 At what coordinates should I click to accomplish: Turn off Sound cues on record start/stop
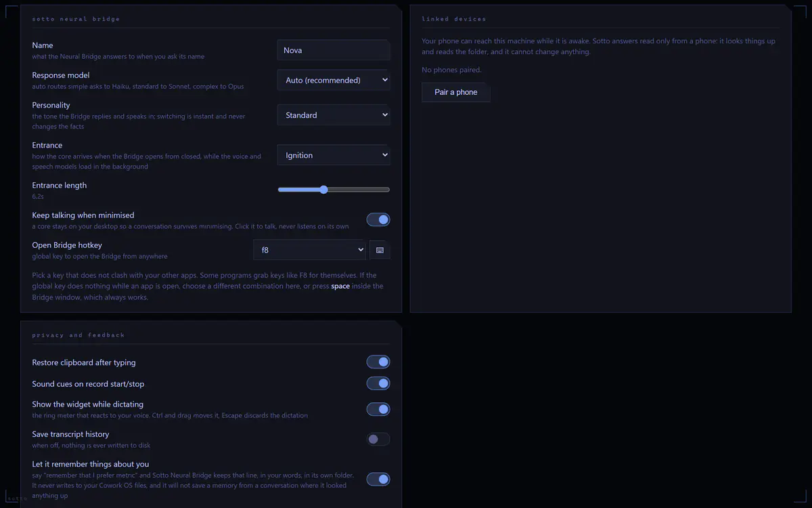coord(378,383)
